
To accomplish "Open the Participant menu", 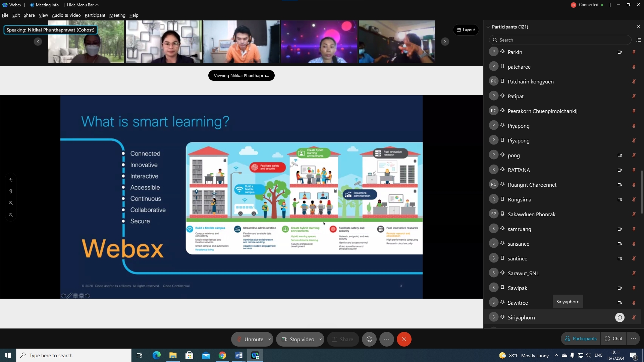I will [95, 15].
